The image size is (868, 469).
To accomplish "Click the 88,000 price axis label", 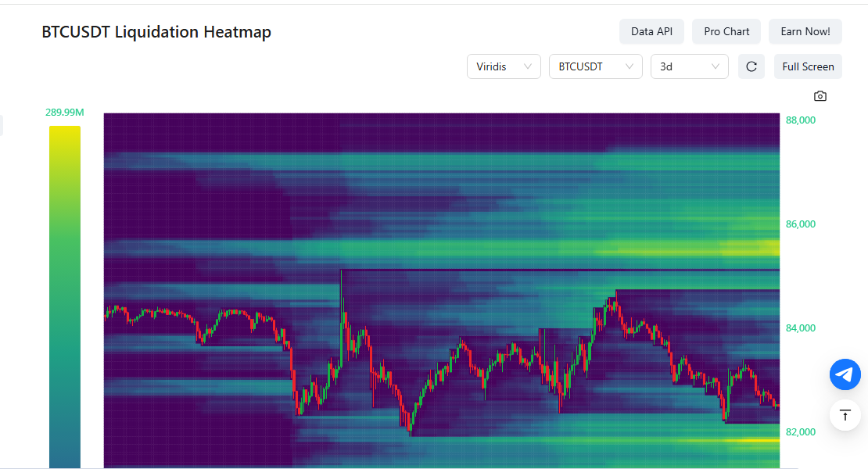I will (x=800, y=120).
